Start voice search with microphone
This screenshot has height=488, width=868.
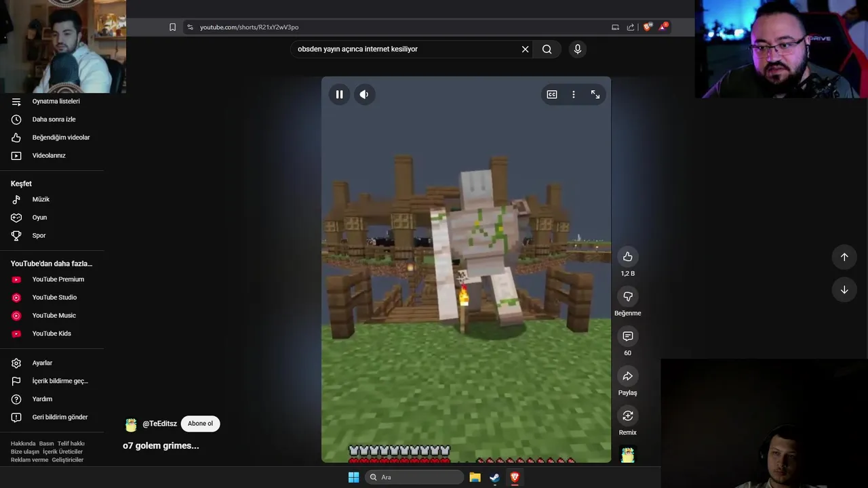pos(578,49)
